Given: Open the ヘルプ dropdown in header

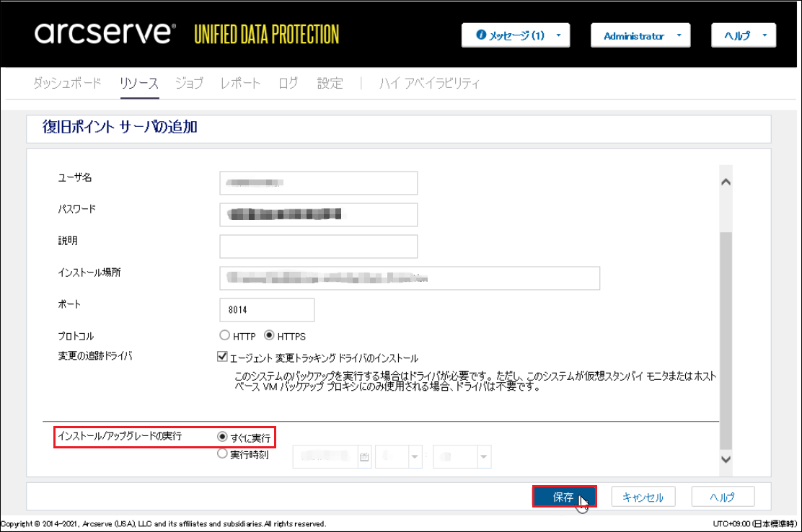Looking at the screenshot, I should tap(743, 35).
